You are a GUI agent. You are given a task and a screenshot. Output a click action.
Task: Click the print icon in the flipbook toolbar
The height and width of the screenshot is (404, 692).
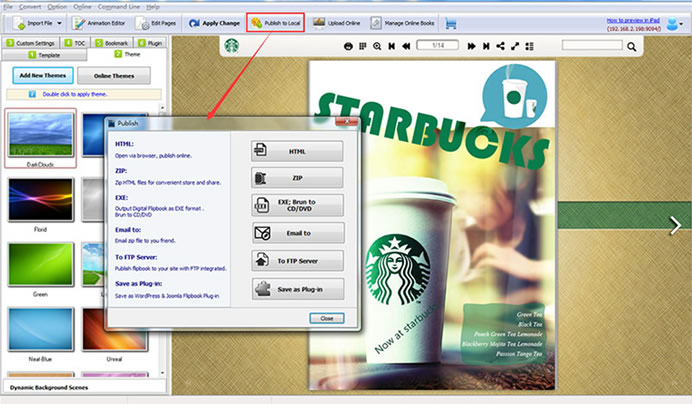[348, 46]
